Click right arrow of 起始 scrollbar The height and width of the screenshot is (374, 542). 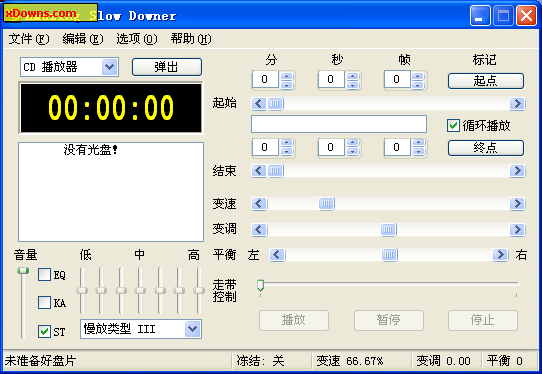(x=517, y=103)
